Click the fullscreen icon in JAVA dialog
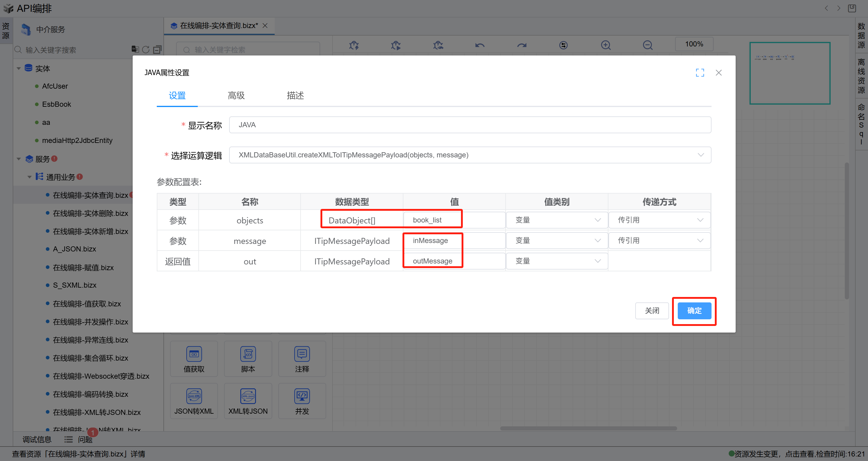The image size is (868, 461). [700, 72]
